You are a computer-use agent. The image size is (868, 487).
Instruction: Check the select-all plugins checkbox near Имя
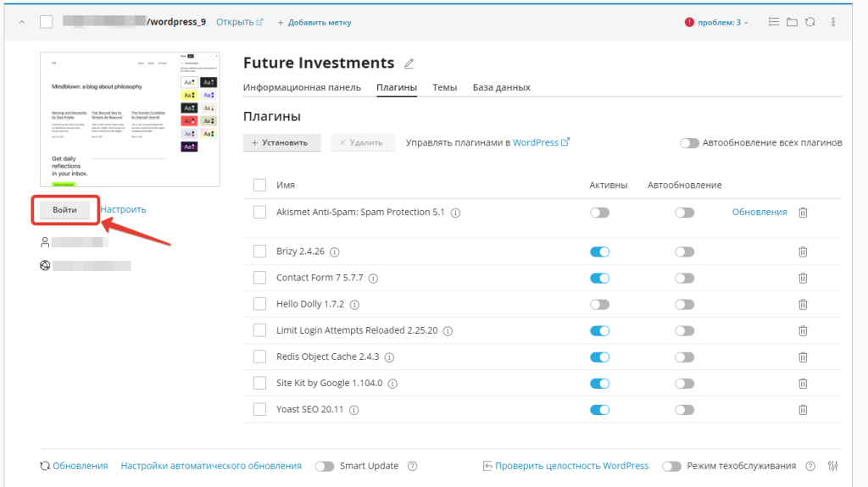[259, 185]
